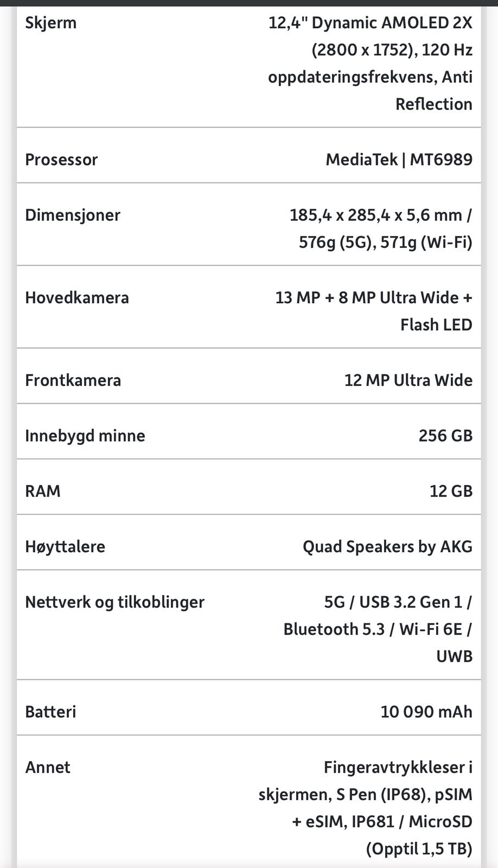The image size is (498, 868).
Task: Select the 256 GB storage value
Action: [445, 436]
